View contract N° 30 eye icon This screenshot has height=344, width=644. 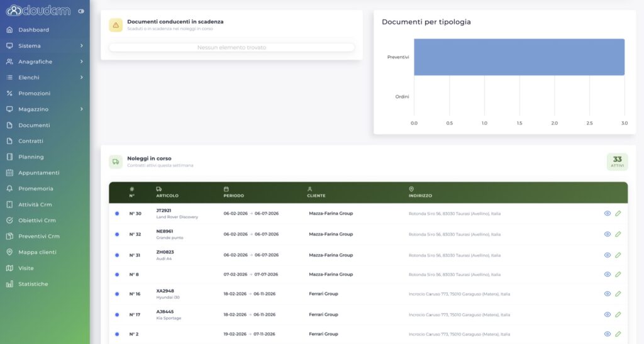tap(608, 213)
